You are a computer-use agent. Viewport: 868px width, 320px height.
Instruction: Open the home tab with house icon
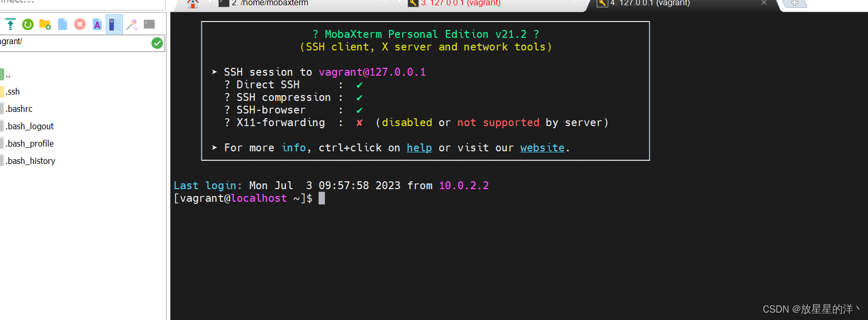193,4
